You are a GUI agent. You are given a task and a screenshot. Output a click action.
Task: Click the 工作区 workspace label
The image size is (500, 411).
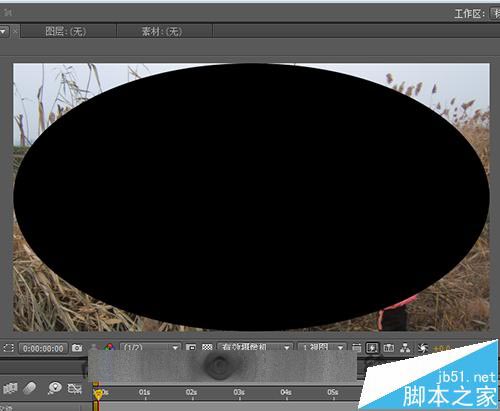[x=470, y=14]
